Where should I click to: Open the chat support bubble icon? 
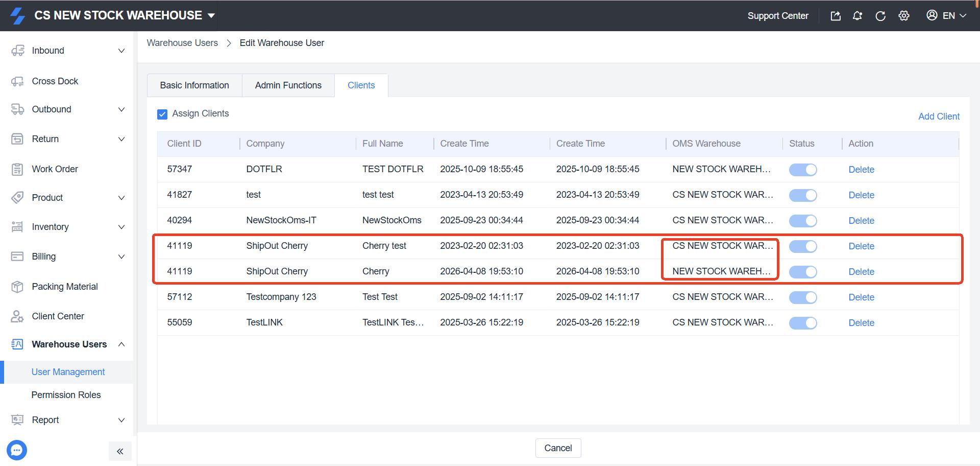pos(17,450)
